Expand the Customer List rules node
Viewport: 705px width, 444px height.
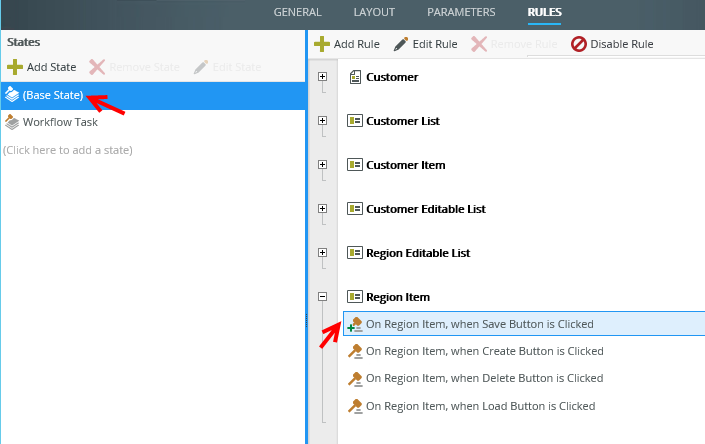(322, 121)
